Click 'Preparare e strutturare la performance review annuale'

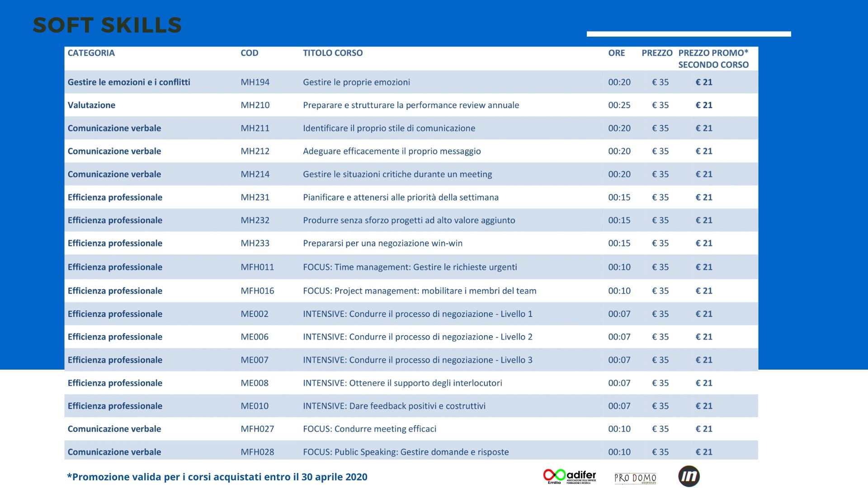(x=411, y=105)
